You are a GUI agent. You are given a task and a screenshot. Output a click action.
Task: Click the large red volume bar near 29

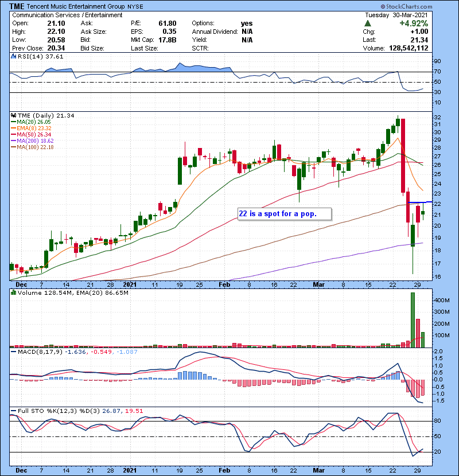pyautogui.click(x=418, y=333)
